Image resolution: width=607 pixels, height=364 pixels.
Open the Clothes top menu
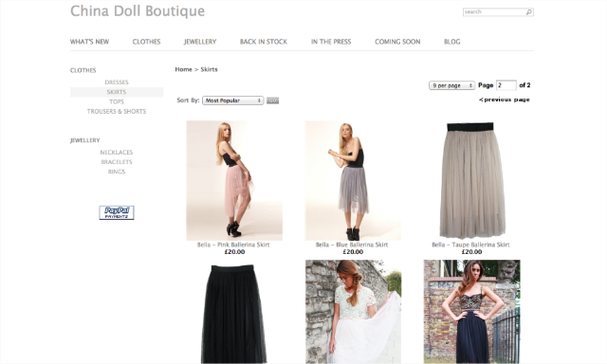[x=146, y=42]
